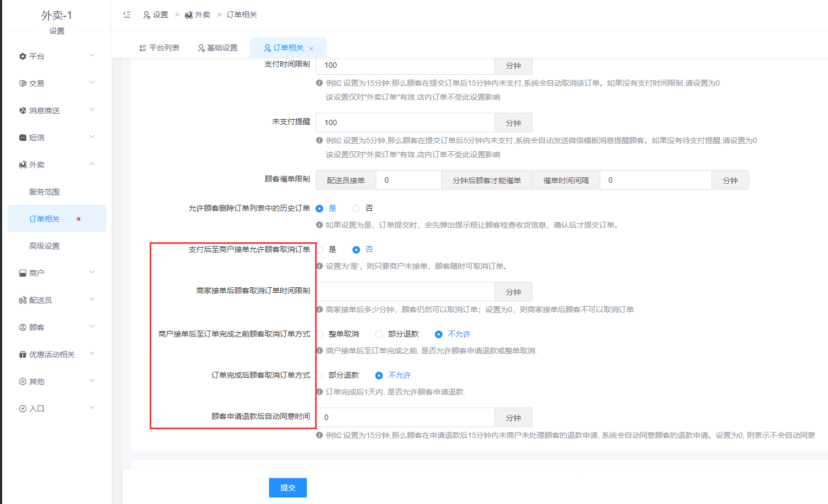Screen dimensions: 828x504
Task: Expand the 平台 sidebar menu chevron
Action: [x=92, y=55]
